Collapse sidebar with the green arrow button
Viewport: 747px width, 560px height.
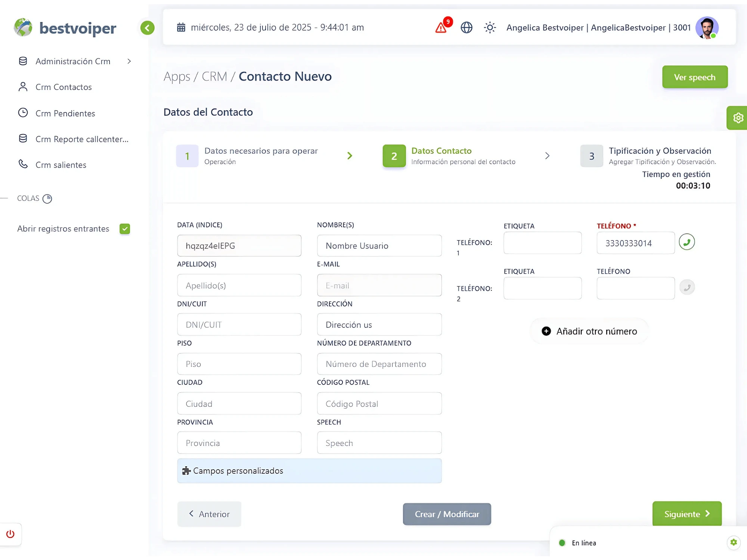click(x=148, y=28)
